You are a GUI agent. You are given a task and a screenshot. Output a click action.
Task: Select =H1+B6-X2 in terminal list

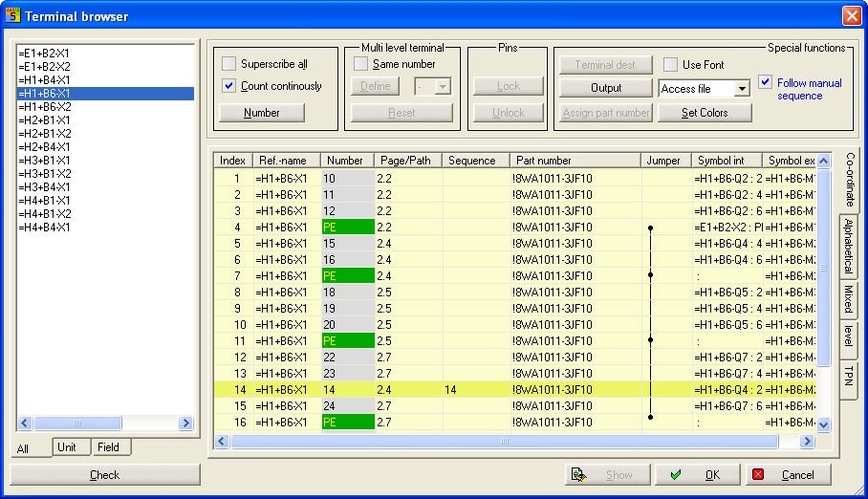105,107
